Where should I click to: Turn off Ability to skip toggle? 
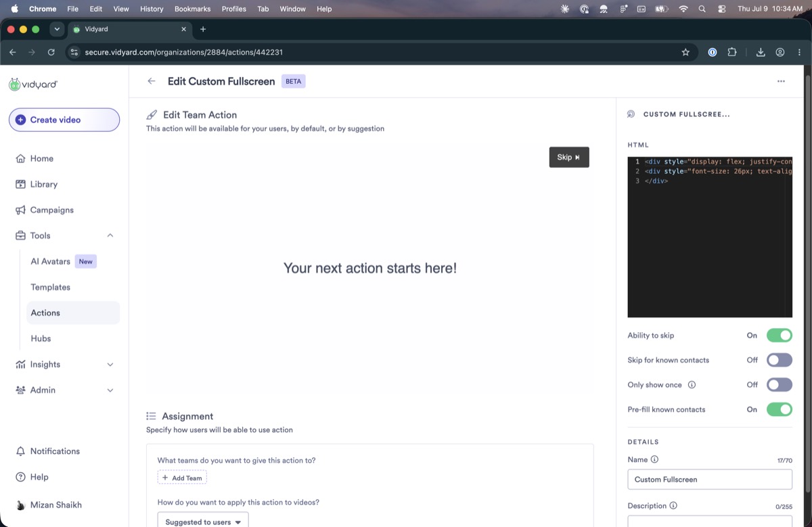coord(779,336)
